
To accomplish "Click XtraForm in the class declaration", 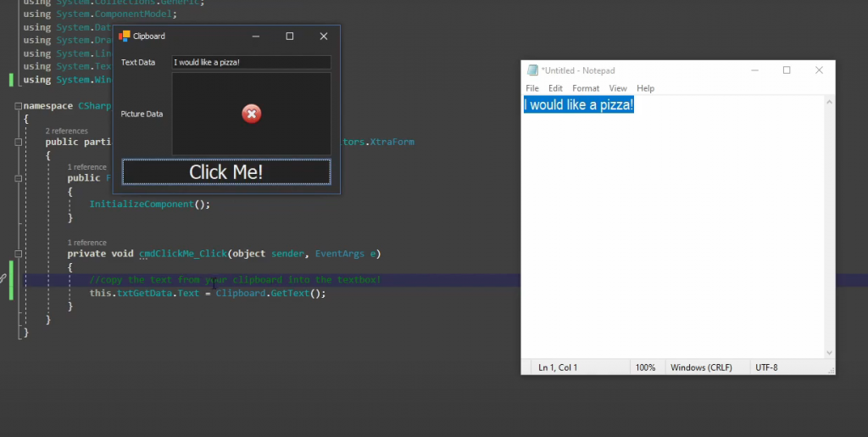I will pyautogui.click(x=392, y=143).
